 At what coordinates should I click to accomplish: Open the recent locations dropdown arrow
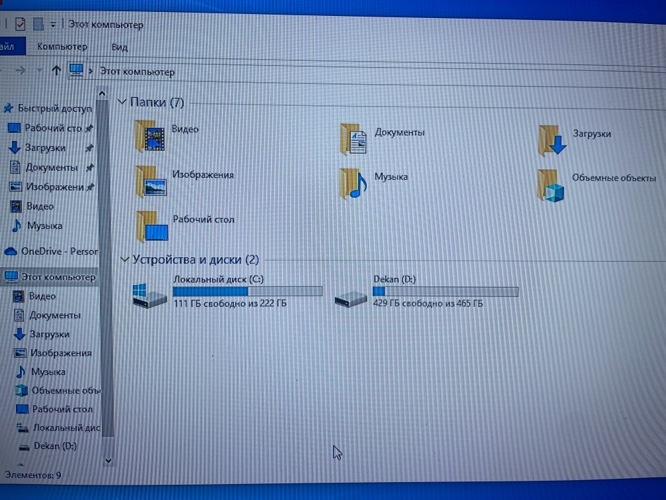point(39,70)
